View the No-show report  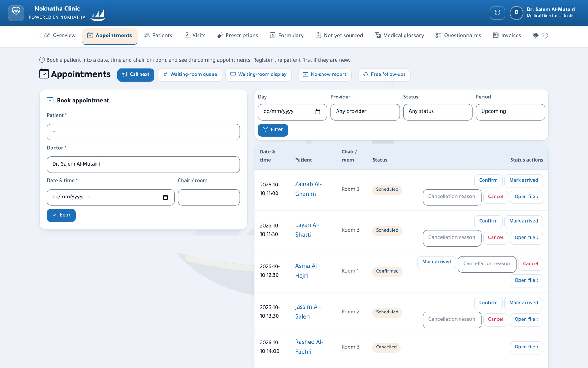click(x=325, y=75)
